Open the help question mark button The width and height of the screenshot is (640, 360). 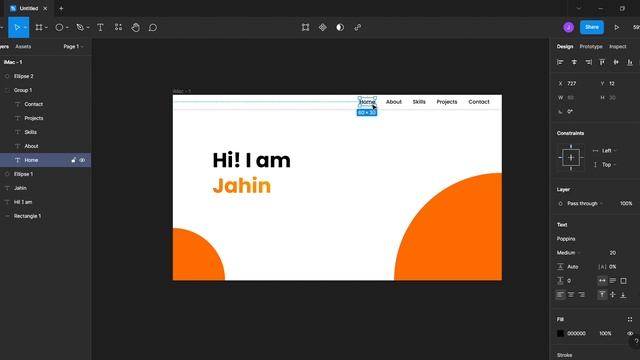[636, 341]
